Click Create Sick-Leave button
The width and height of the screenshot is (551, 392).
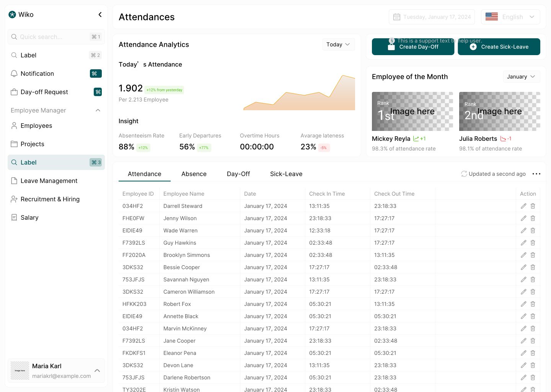[499, 47]
